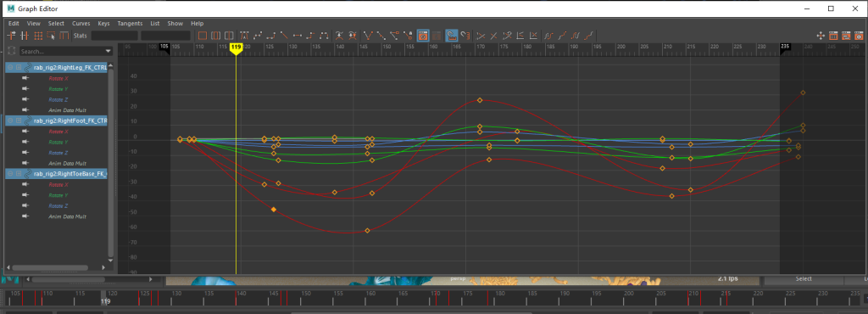
Task: Open the Search field dropdown arrow
Action: (108, 52)
